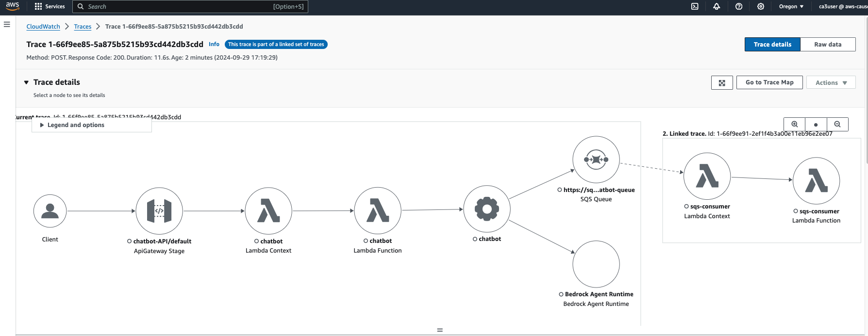This screenshot has height=336, width=868.
Task: Select the sqs-consumer Lambda Function node icon
Action: coord(817,181)
